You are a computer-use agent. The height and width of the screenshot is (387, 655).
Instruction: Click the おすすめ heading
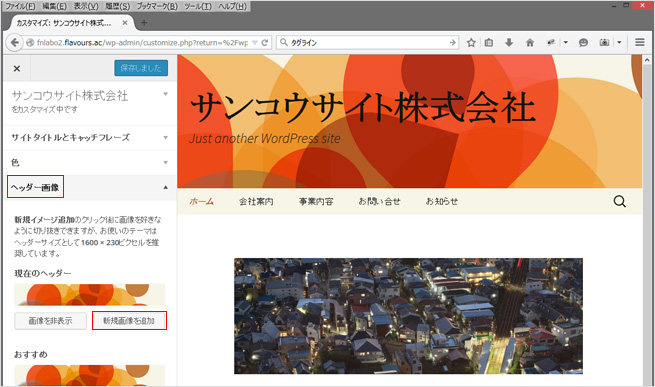tap(30, 354)
